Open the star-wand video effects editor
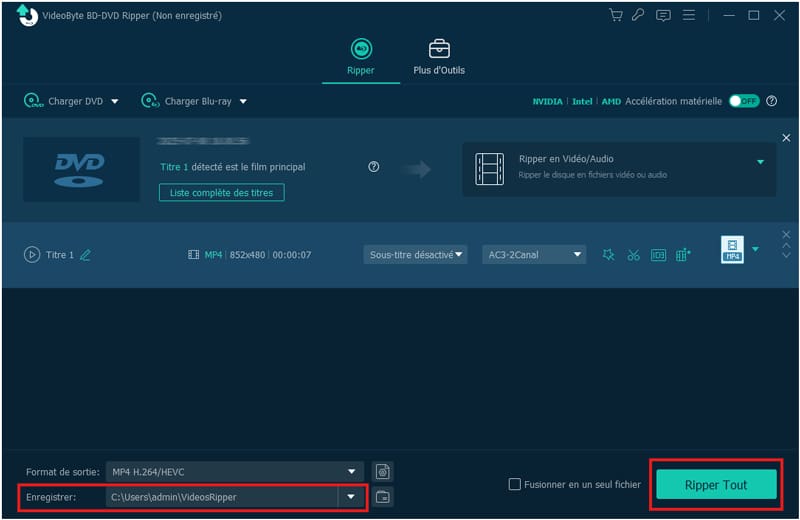This screenshot has height=520, width=800. point(608,255)
